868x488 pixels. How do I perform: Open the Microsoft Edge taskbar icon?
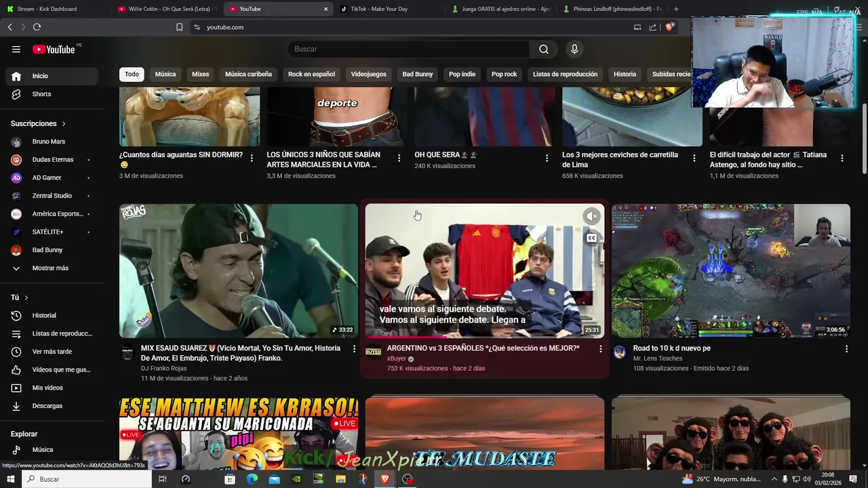point(252,479)
